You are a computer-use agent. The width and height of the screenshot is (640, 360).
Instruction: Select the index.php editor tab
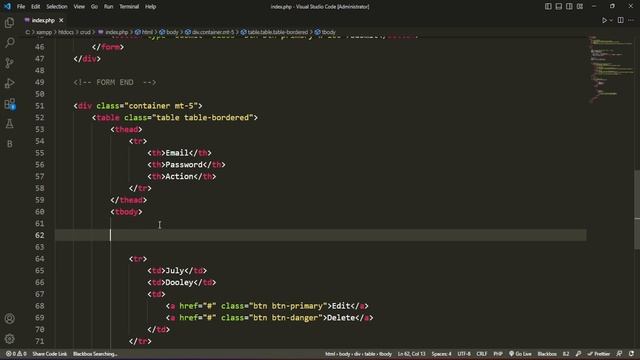(x=43, y=20)
